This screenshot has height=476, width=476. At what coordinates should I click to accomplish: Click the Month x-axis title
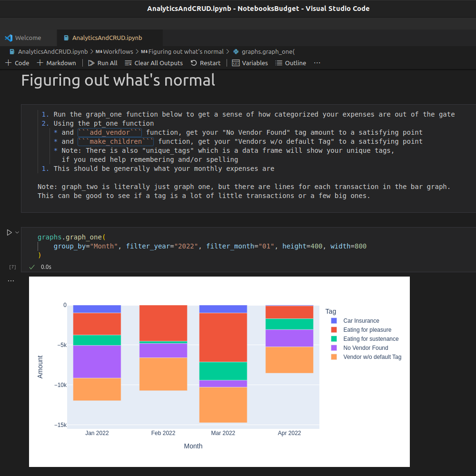click(x=193, y=446)
